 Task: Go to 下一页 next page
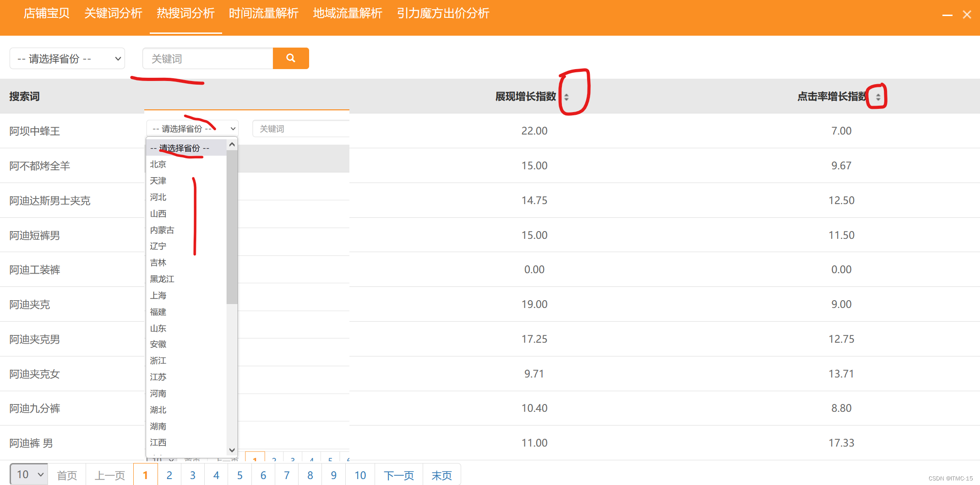pyautogui.click(x=399, y=475)
